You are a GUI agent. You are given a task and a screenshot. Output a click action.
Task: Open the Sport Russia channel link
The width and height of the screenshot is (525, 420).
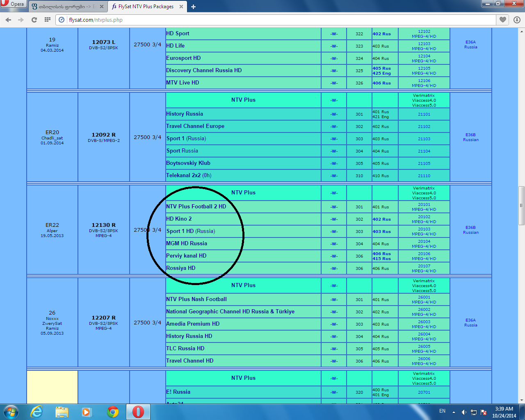(x=182, y=151)
